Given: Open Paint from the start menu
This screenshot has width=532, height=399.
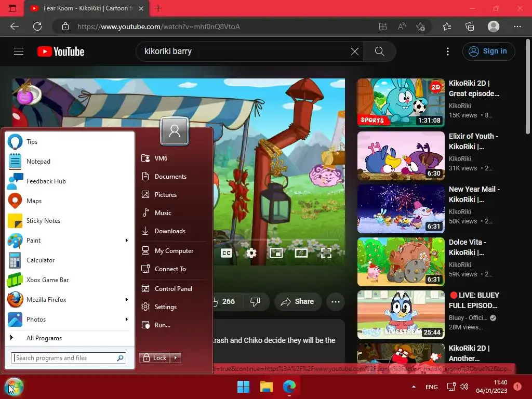Looking at the screenshot, I should [64, 241].
